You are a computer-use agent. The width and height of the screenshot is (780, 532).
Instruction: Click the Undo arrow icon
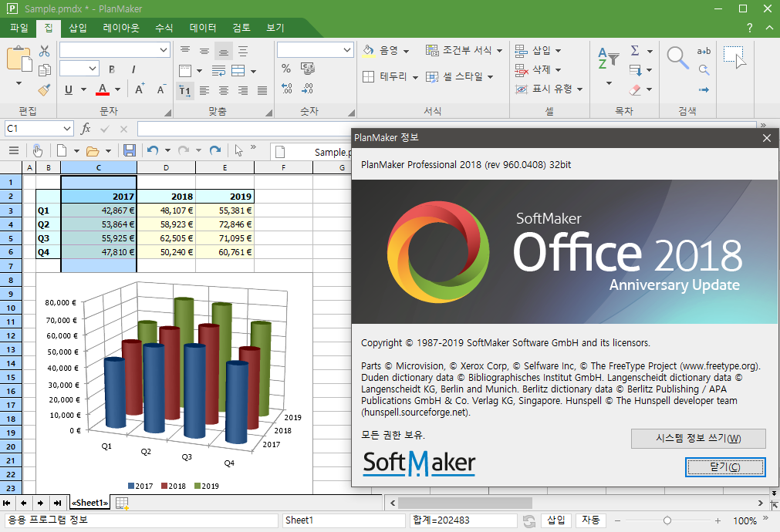point(153,150)
